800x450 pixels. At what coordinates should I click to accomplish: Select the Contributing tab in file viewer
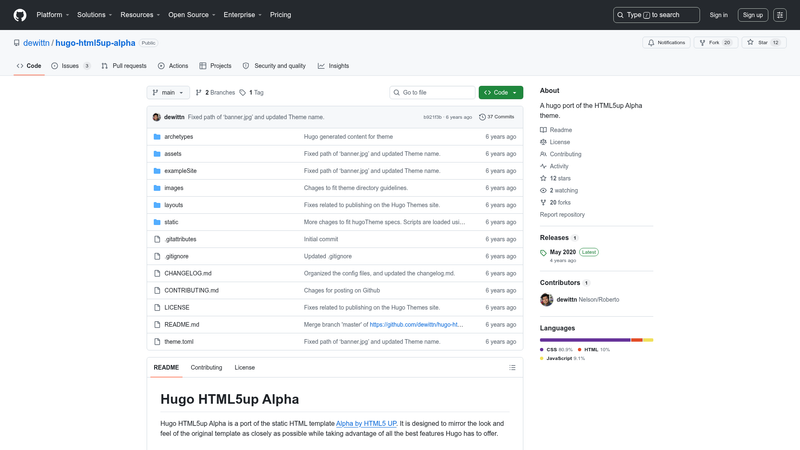(x=206, y=367)
